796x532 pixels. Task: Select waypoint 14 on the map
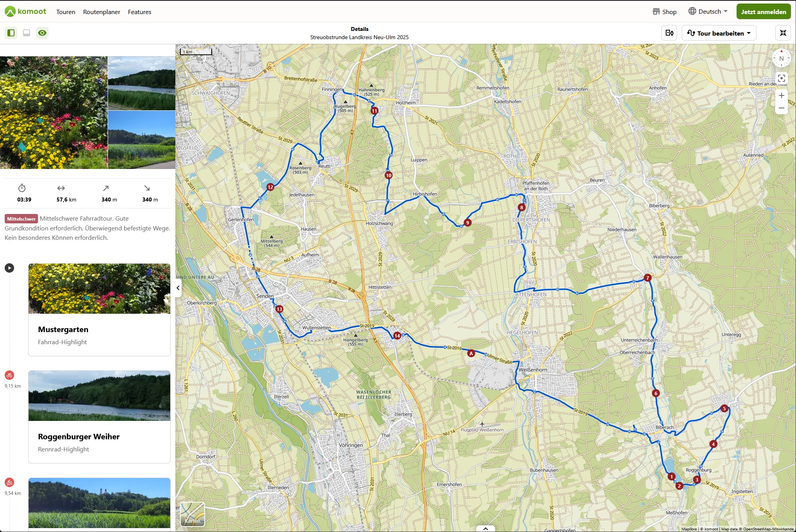[397, 336]
